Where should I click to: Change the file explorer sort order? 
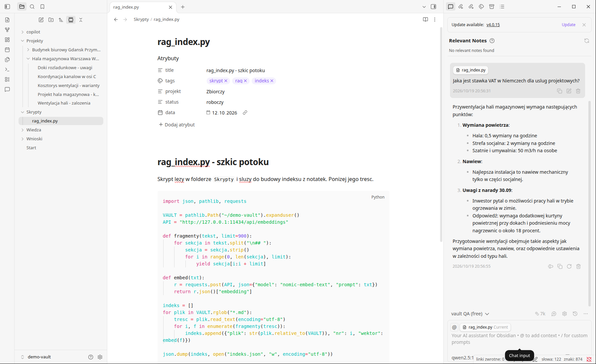coord(61,20)
